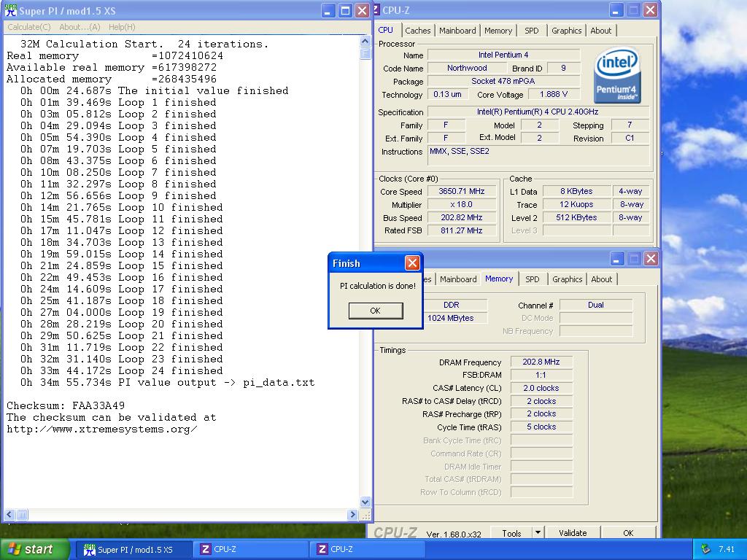Select CPU tab in top CPU-Z window
The width and height of the screenshot is (747, 560).
click(x=386, y=30)
